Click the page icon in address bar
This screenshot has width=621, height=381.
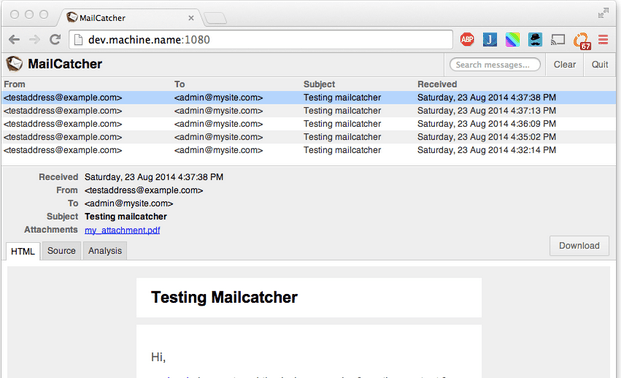pos(78,40)
